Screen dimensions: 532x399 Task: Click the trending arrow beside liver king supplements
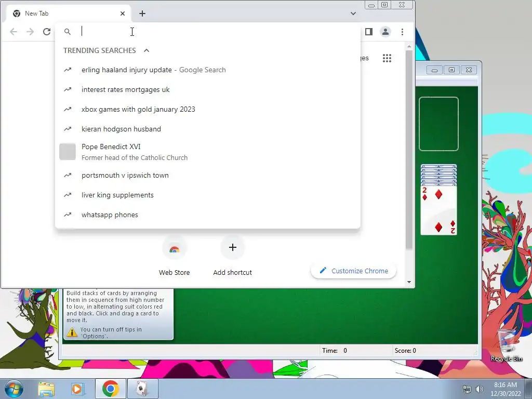(x=68, y=195)
